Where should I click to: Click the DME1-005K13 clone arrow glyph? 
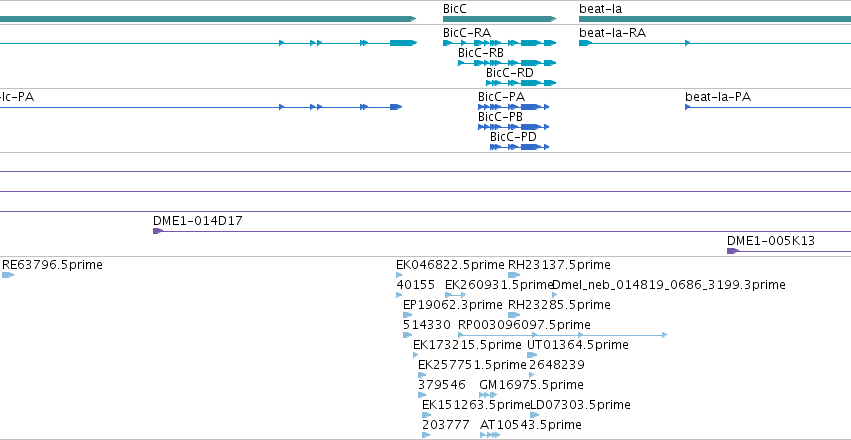pyautogui.click(x=733, y=251)
